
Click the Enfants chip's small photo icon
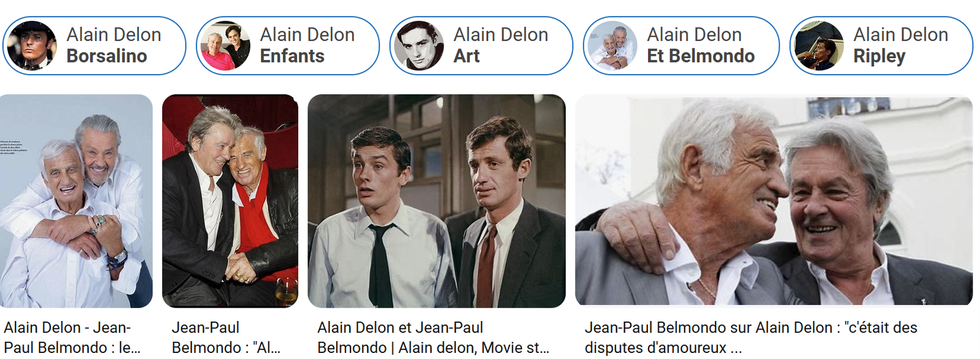(225, 46)
